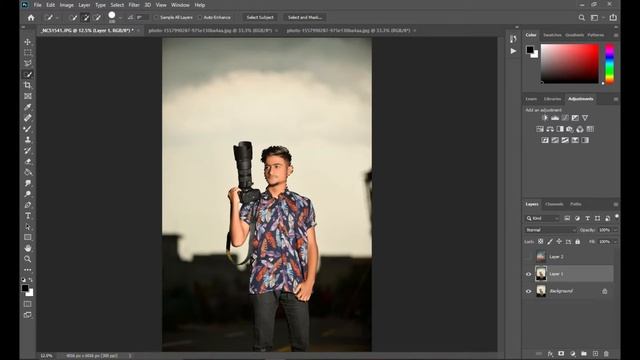
Task: Select the Clone Stamp tool
Action: [x=28, y=140]
